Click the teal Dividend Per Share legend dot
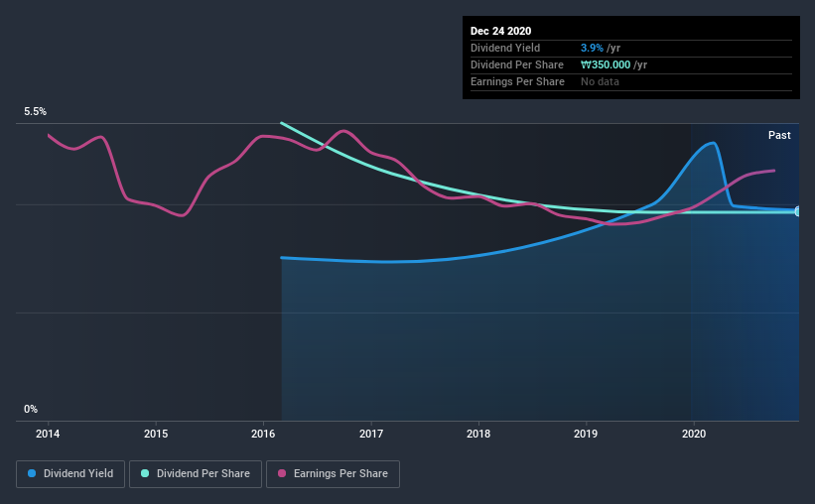This screenshot has width=815, height=504. coord(145,473)
